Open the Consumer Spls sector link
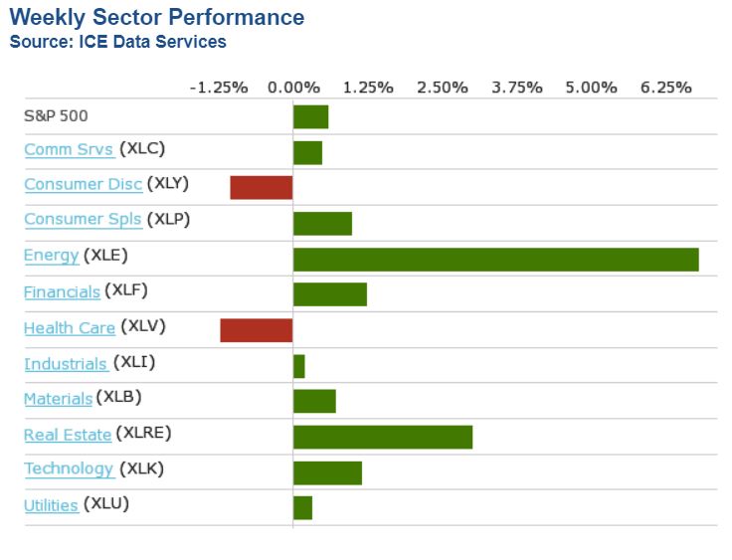 pos(83,220)
